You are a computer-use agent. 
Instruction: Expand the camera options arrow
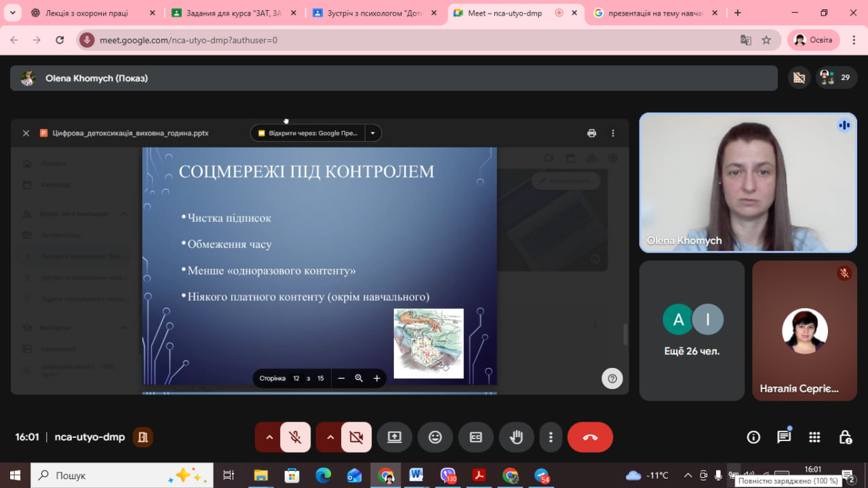pos(330,437)
